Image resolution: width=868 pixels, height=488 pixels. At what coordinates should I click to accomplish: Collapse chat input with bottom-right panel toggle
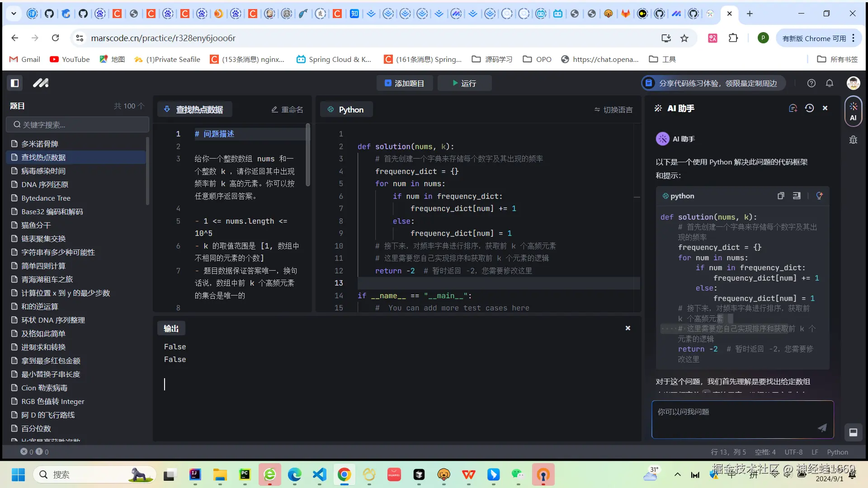coord(854,432)
